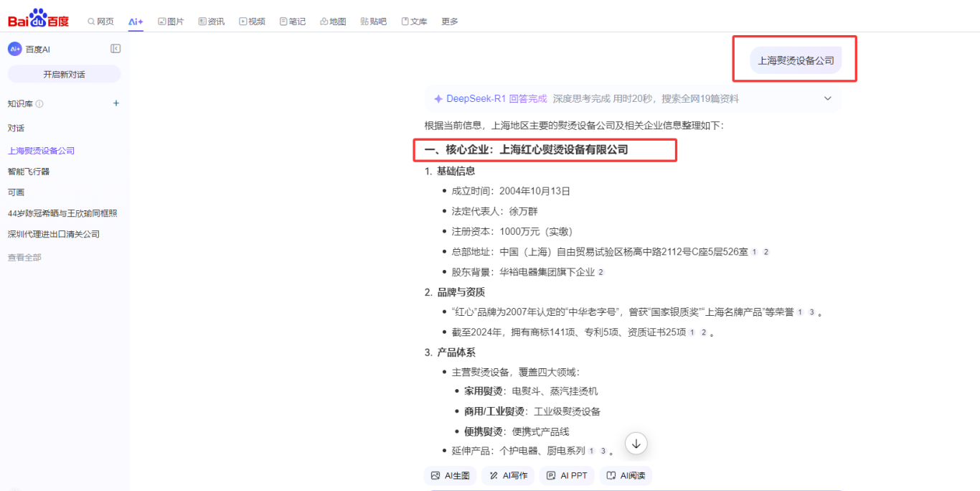Open the 上海熨烫设备公司 conversation in sidebar
The width and height of the screenshot is (980, 491).
tap(42, 151)
